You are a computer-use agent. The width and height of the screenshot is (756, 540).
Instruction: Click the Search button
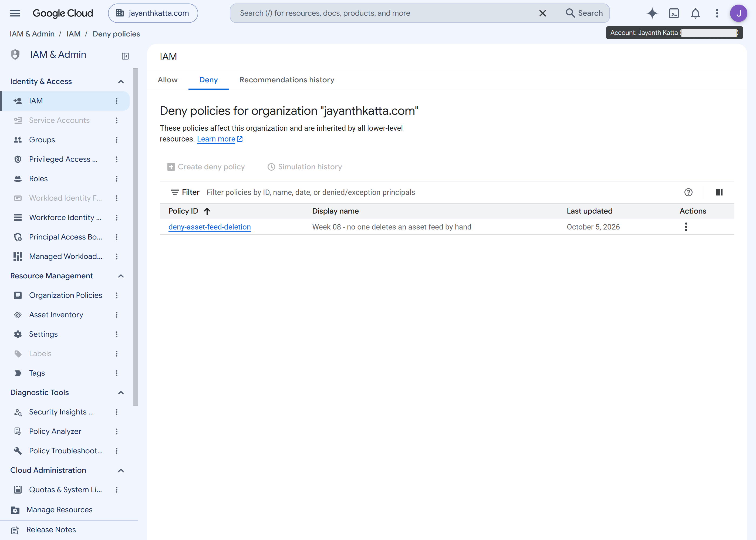585,13
